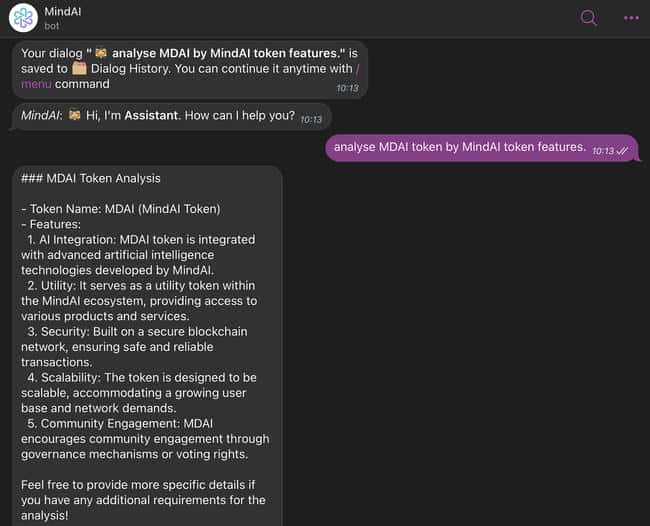The height and width of the screenshot is (526, 650).
Task: Open the MindAI bot profile avatar
Action: [23, 18]
